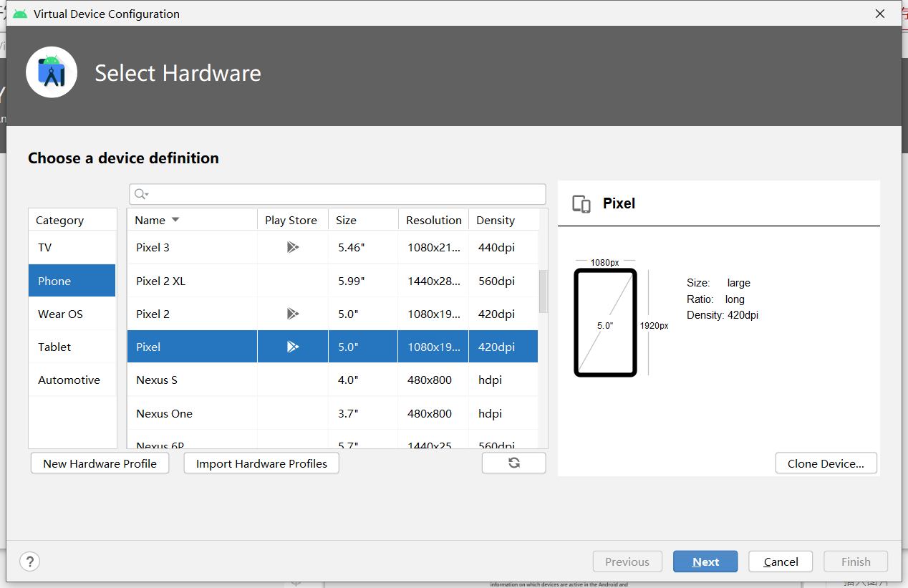Click the Play Store column header
This screenshot has width=908, height=588.
(292, 220)
